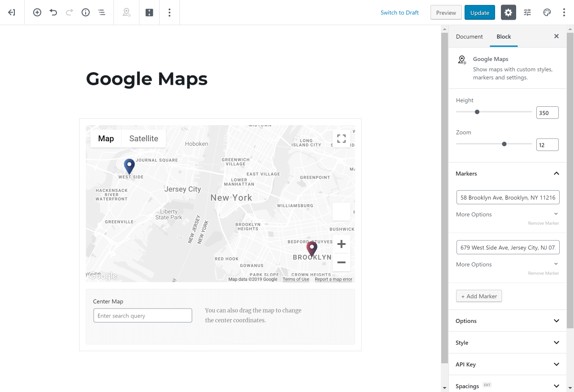Click the Height value field

click(548, 113)
